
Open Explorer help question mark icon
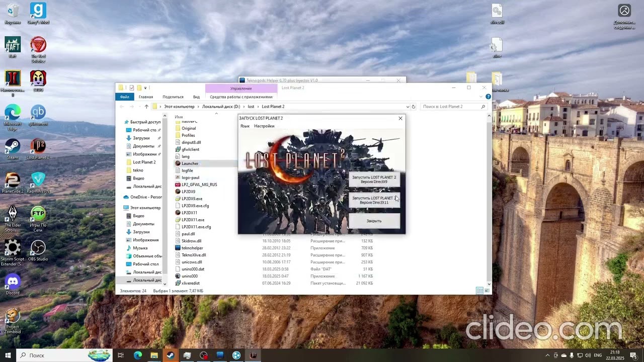(x=488, y=97)
